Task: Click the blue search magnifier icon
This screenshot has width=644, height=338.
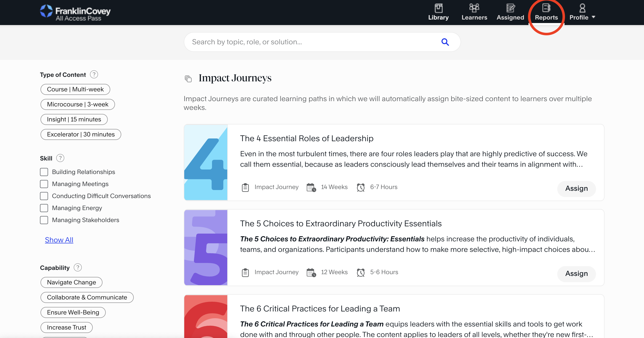Action: point(445,42)
